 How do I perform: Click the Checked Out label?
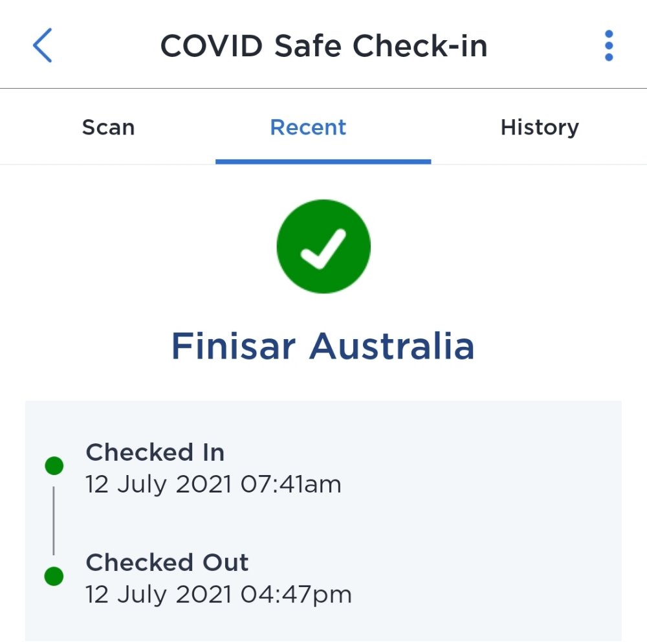[x=167, y=562]
